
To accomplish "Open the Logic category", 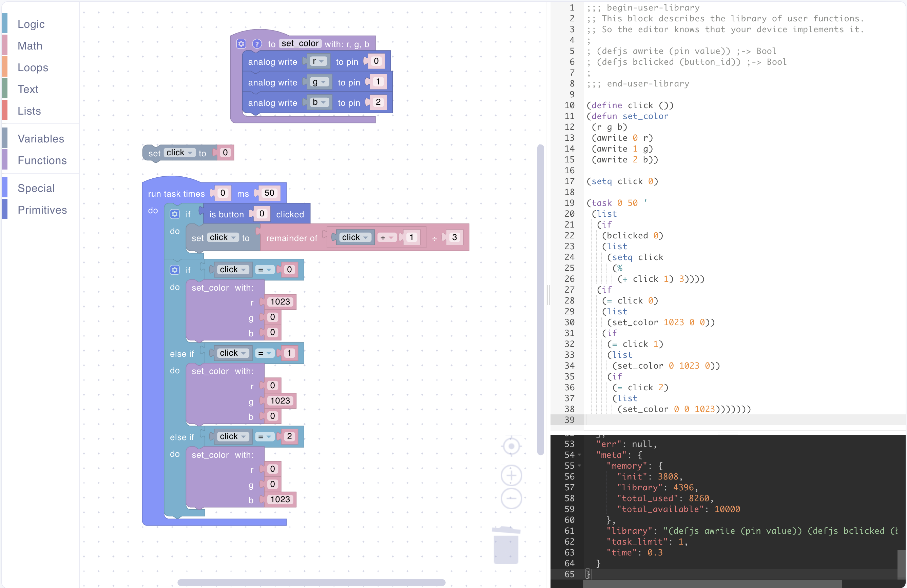I will [x=31, y=24].
